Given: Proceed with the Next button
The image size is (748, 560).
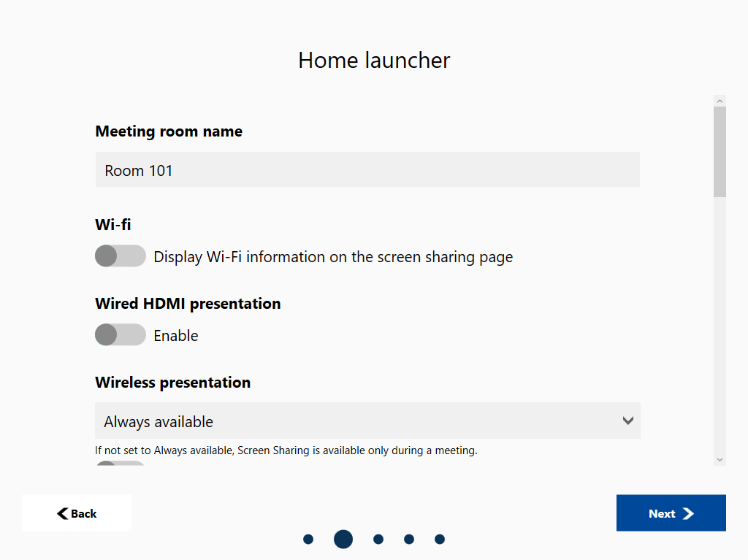Looking at the screenshot, I should pos(671,513).
